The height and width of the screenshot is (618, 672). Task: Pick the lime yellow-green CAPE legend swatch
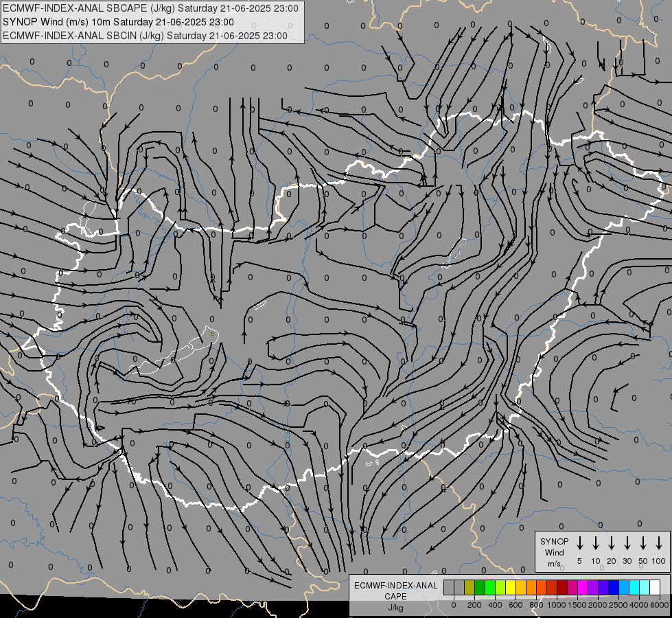click(500, 587)
